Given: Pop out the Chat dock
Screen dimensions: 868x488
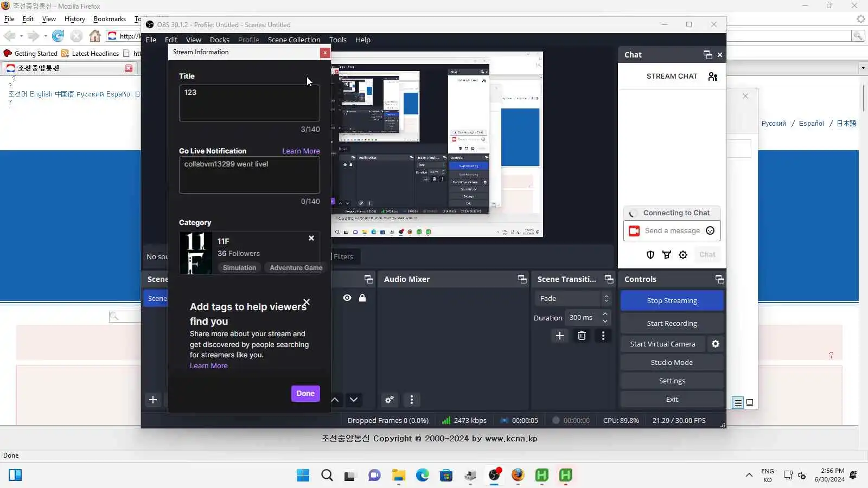Looking at the screenshot, I should [707, 55].
